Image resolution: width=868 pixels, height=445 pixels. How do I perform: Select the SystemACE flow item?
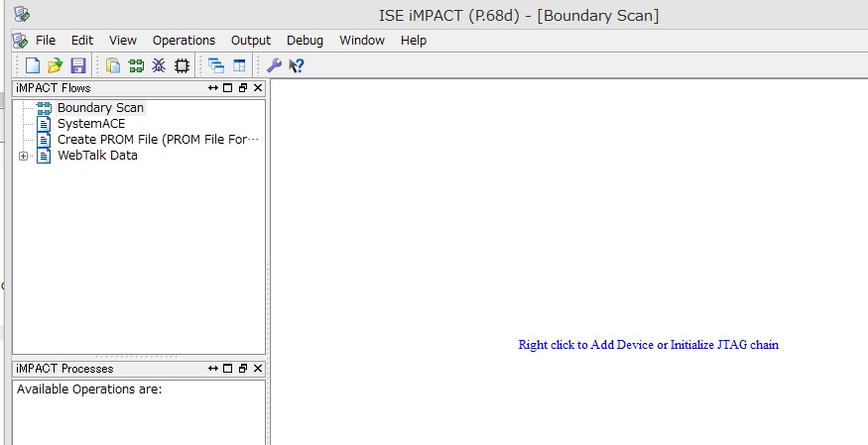pyautogui.click(x=90, y=124)
